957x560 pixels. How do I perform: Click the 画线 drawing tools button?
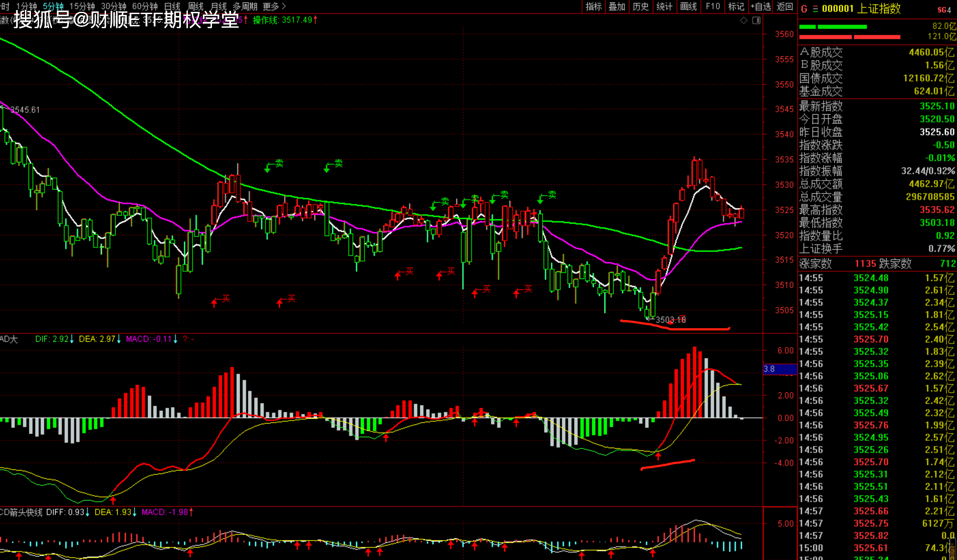tap(688, 6)
